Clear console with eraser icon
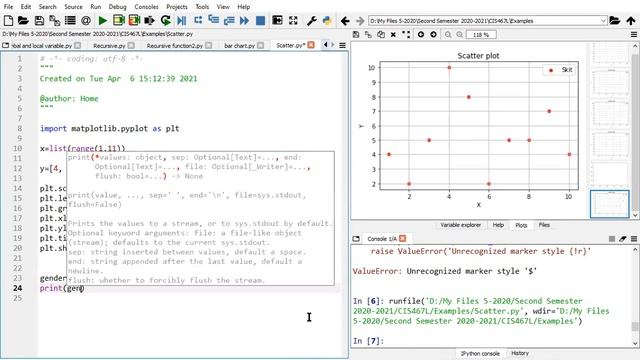Screen dimensions: 640x360 [x=622, y=239]
